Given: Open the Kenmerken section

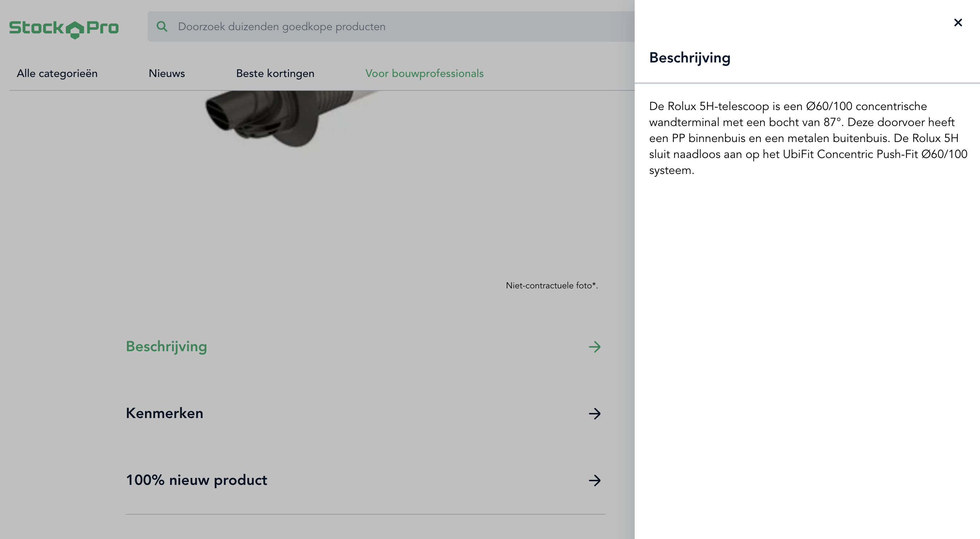Looking at the screenshot, I should 365,413.
